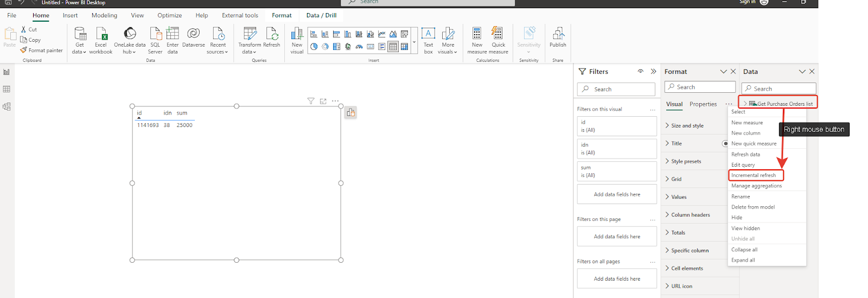The width and height of the screenshot is (868, 298).
Task: Cut the selection via clipboard
Action: (x=29, y=29)
